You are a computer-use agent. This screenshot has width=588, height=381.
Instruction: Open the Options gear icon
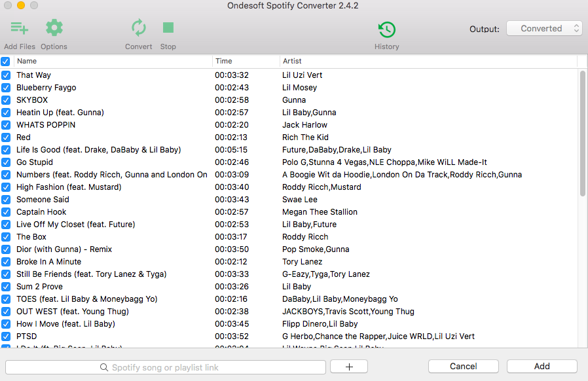(x=54, y=28)
